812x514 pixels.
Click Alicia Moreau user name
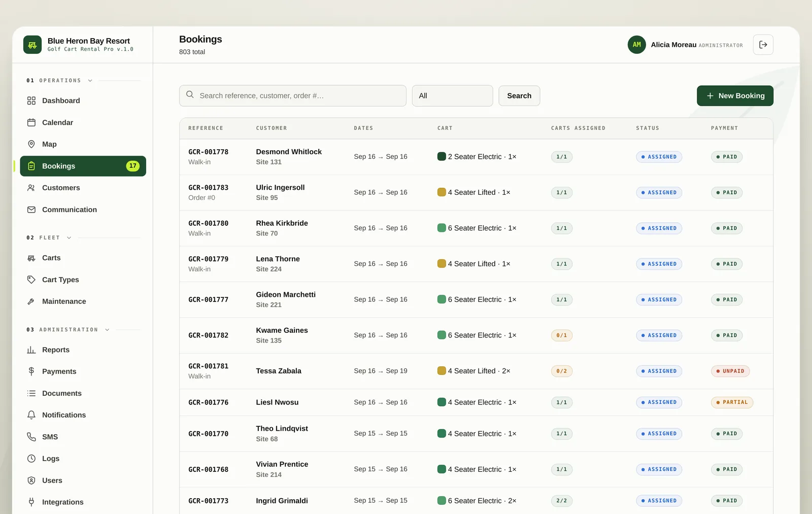click(673, 45)
